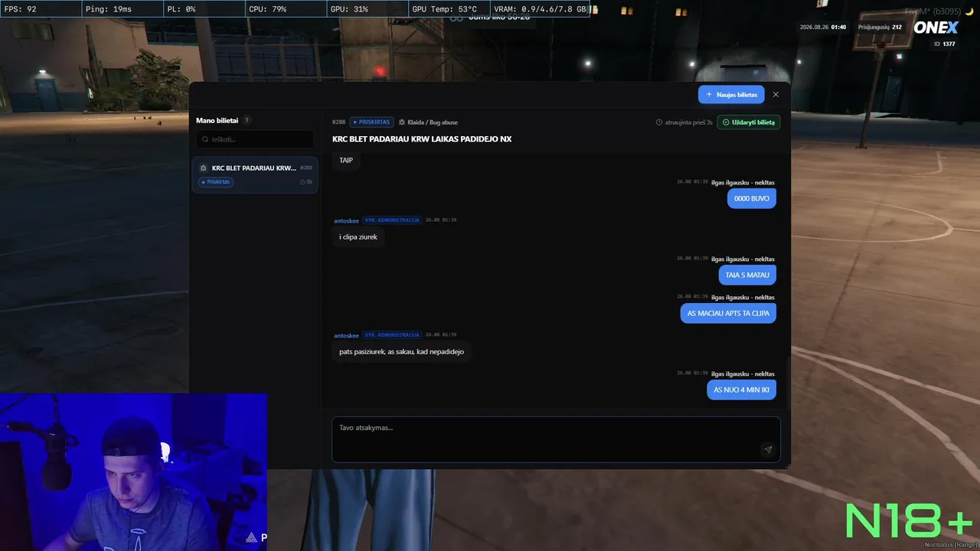This screenshot has width=980, height=551.
Task: Click 'Uždaryti bilietą' to close the ticket
Action: coord(749,122)
